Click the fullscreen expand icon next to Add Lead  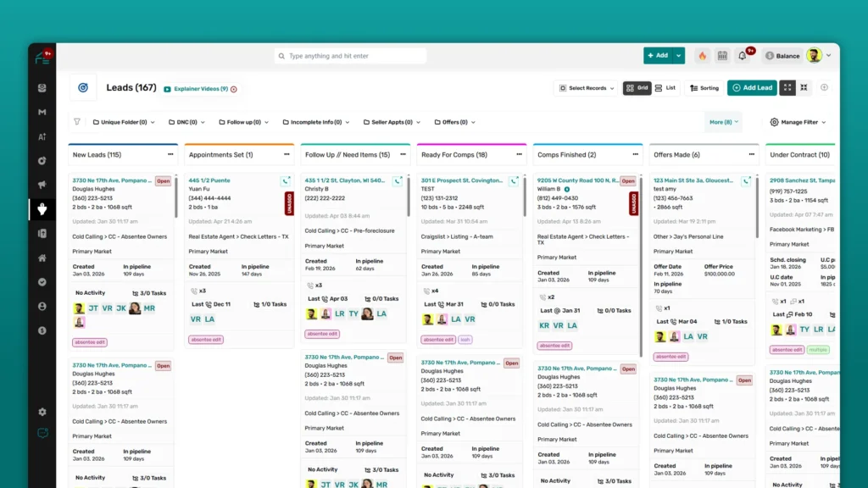(787, 87)
